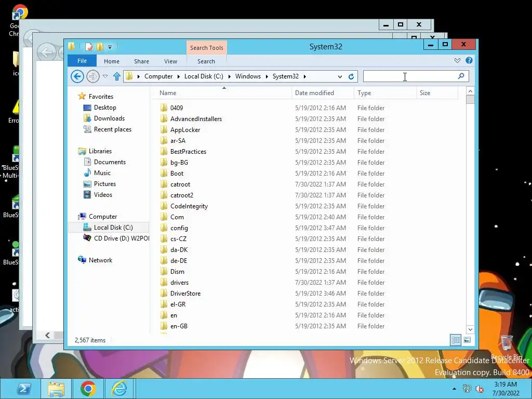This screenshot has width=532, height=399.
Task: Open Google Chrome from the taskbar
Action: [88, 389]
